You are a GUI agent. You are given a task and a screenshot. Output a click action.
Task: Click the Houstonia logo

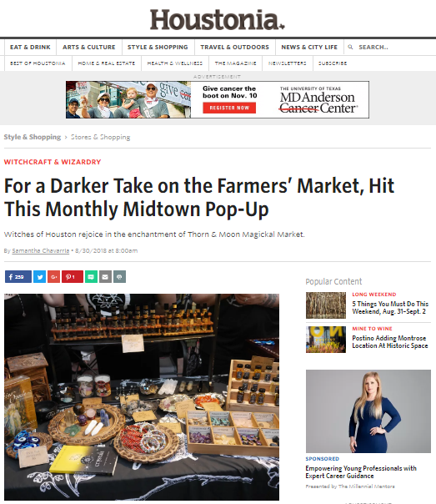[x=218, y=19]
